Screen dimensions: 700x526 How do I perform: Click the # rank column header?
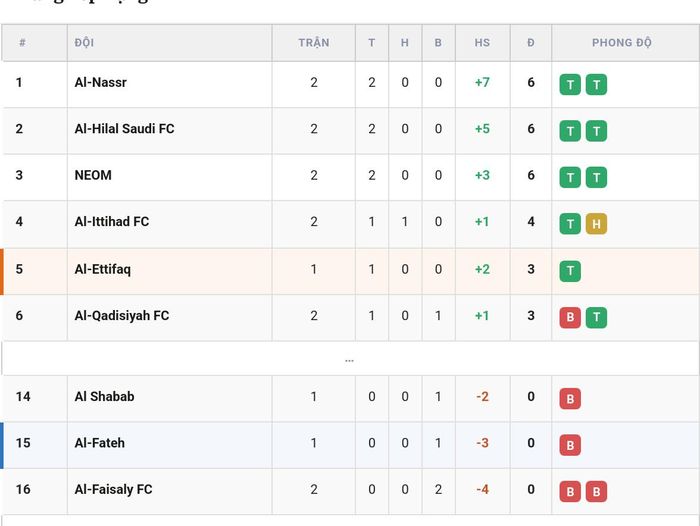(x=22, y=43)
